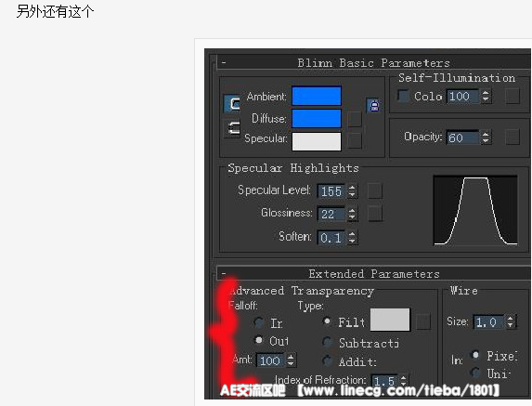Viewport: 532px width, 406px height.
Task: Click the Opacity spinner arrows
Action: [486, 138]
